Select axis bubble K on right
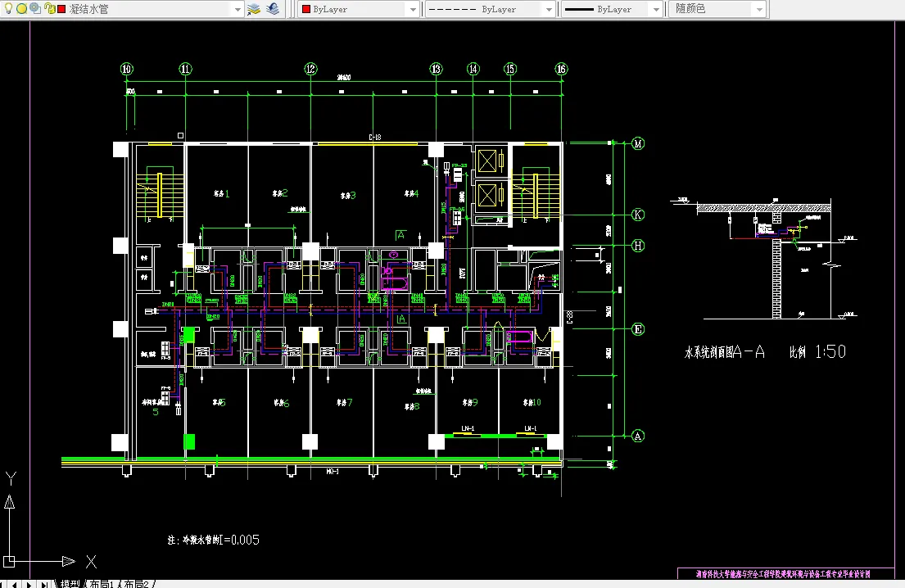The width and height of the screenshot is (905, 588). [x=638, y=215]
